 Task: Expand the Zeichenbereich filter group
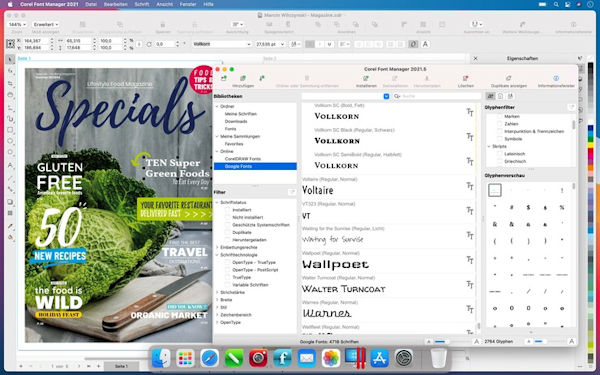217,315
